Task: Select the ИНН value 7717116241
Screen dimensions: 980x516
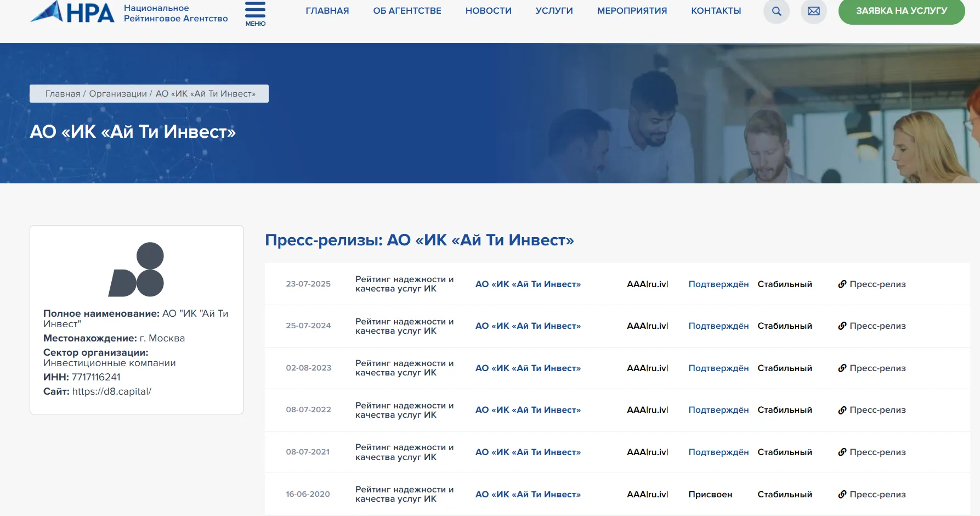Action: coord(96,377)
